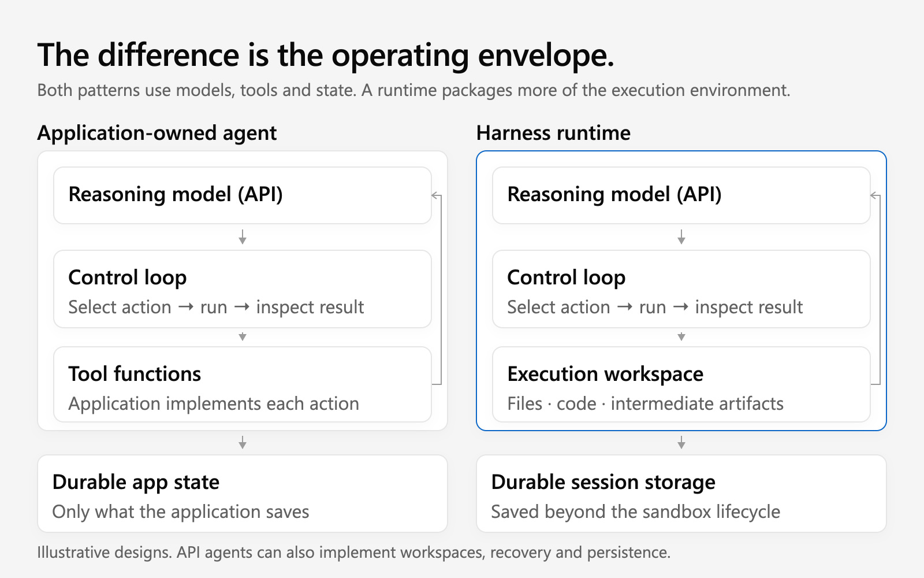Click "Select action → run → inspect result" under Harness runtime

click(655, 307)
